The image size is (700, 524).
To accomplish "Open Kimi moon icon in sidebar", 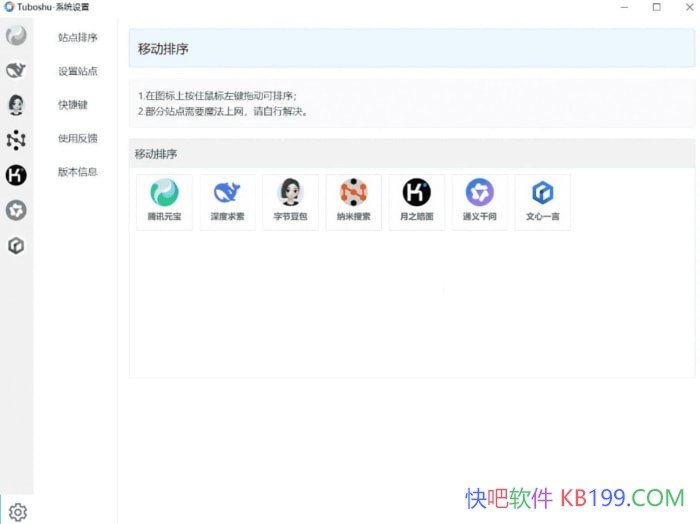I will (x=16, y=175).
